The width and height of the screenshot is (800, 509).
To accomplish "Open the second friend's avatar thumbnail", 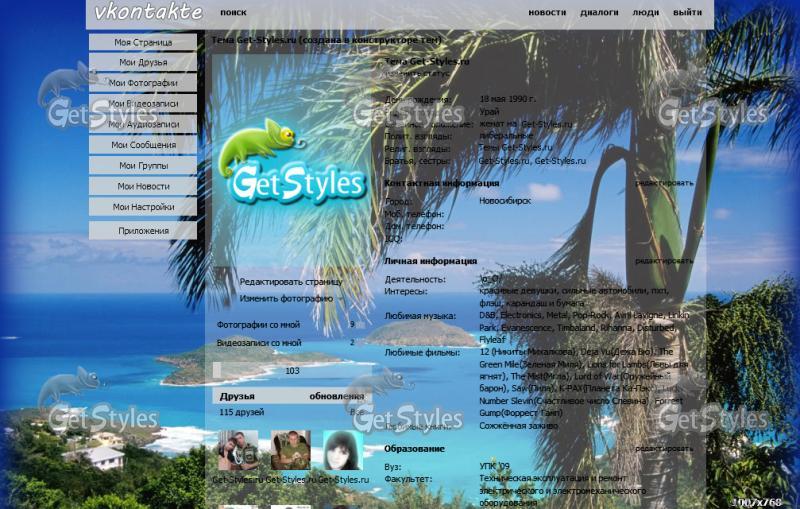I will point(290,451).
